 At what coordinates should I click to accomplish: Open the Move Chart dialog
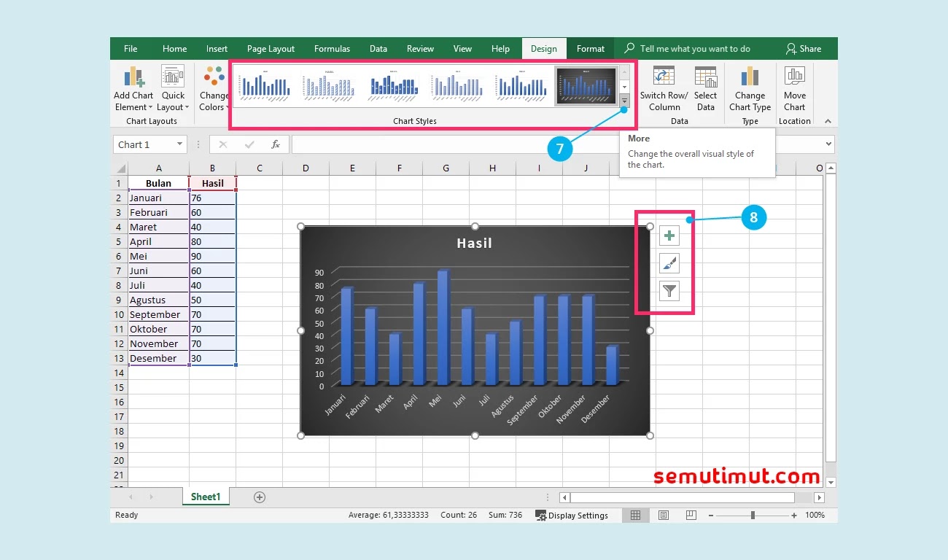794,89
